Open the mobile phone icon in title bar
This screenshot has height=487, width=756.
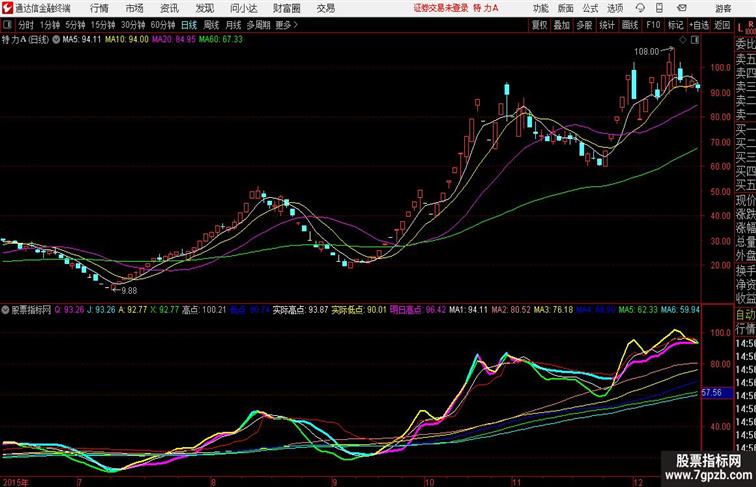pos(659,8)
